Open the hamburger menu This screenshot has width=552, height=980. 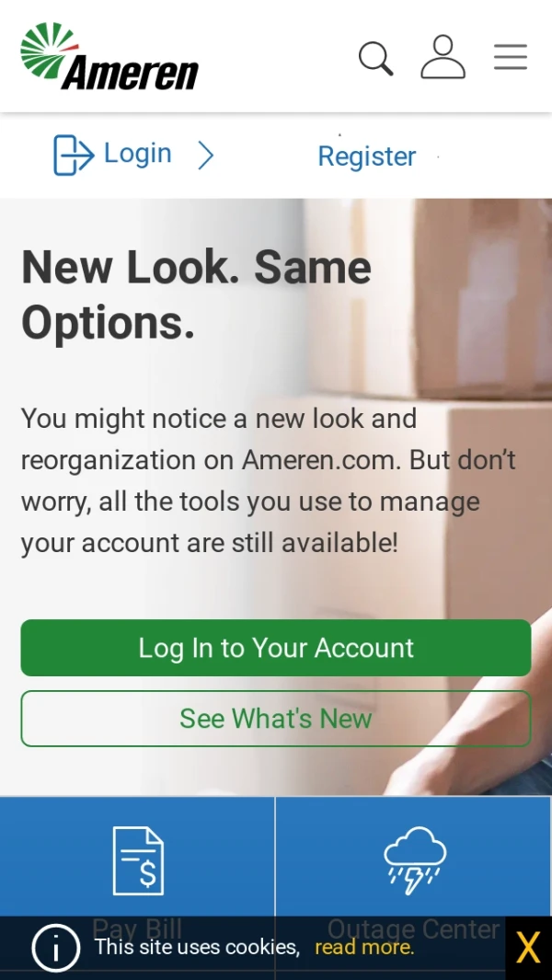pos(511,57)
